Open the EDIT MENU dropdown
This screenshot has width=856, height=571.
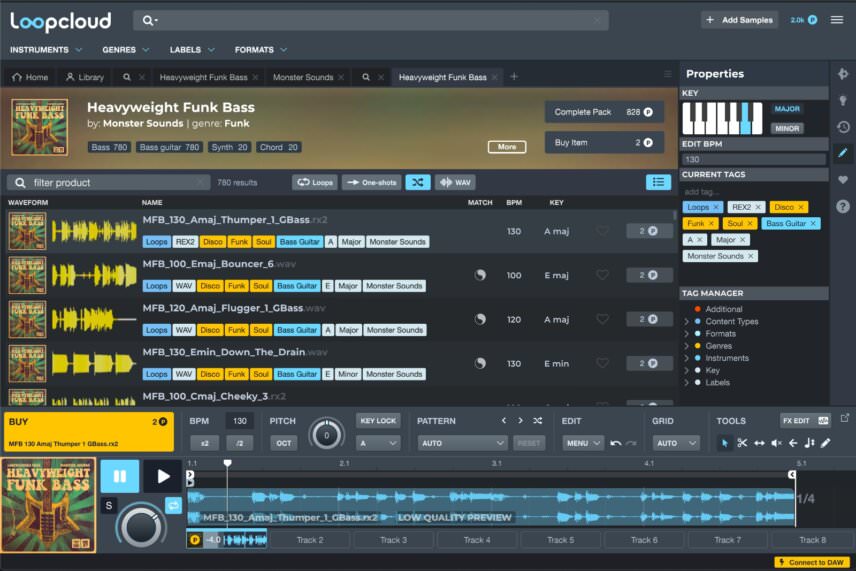582,443
